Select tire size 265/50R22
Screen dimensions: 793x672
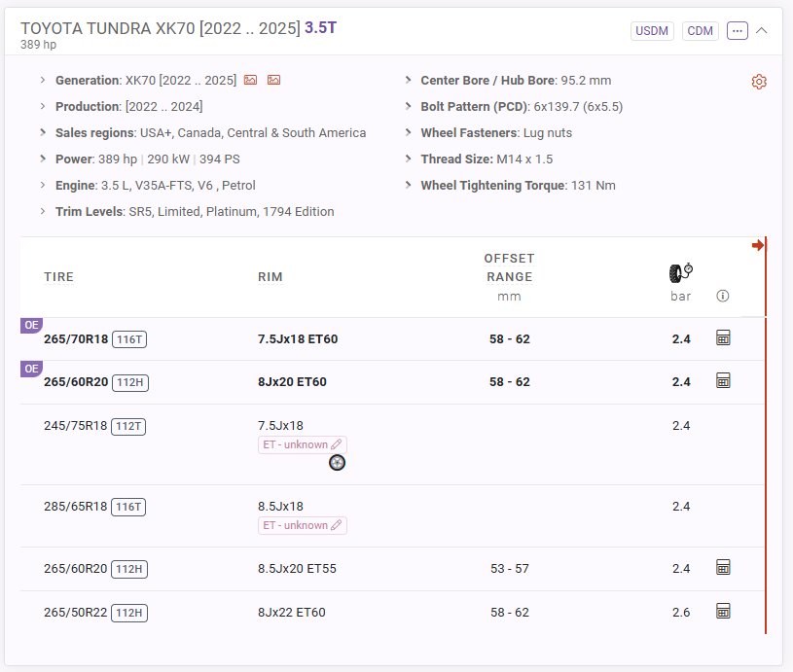coord(75,613)
